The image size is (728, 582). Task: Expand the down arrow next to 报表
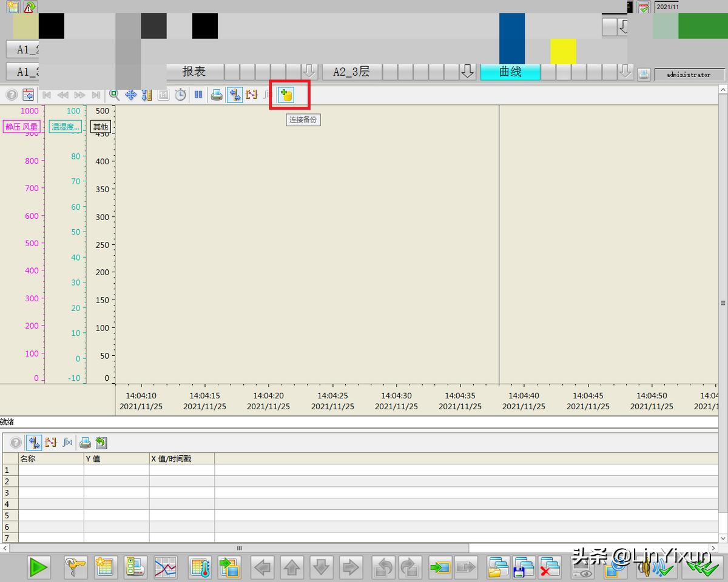click(x=309, y=72)
